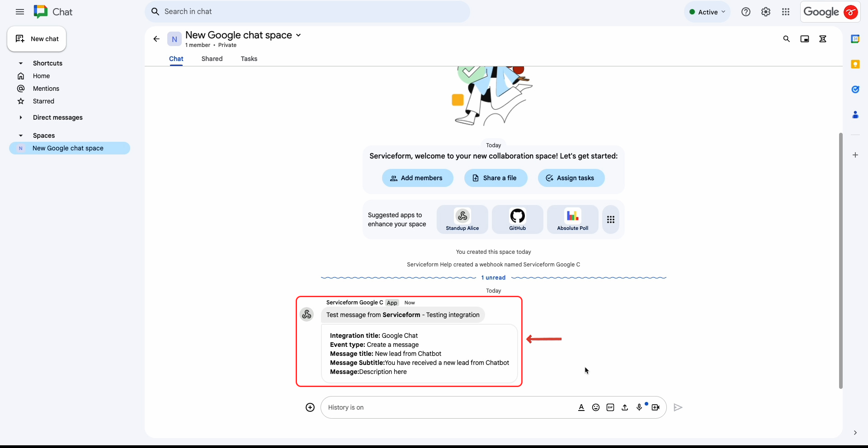The width and height of the screenshot is (868, 448).
Task: Go back using the left arrow
Action: [x=156, y=39]
